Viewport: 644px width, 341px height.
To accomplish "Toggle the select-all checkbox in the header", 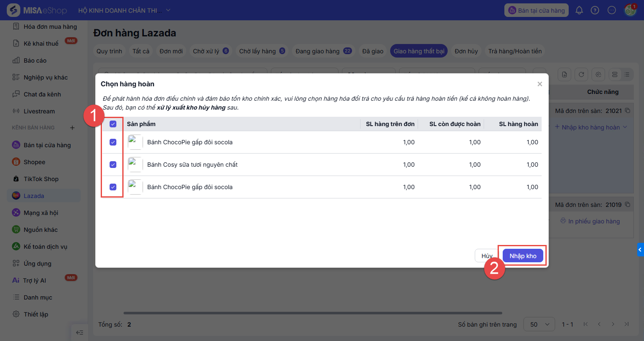I will click(113, 124).
